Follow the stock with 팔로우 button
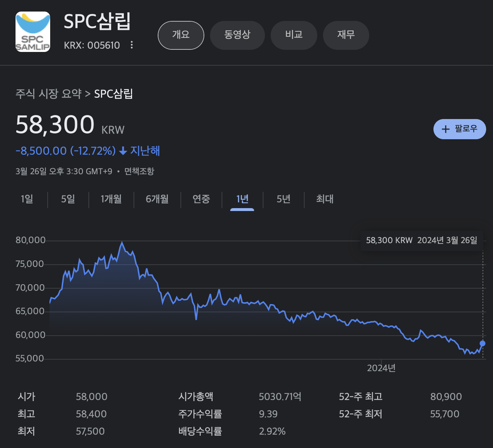The width and height of the screenshot is (493, 448). pos(459,129)
